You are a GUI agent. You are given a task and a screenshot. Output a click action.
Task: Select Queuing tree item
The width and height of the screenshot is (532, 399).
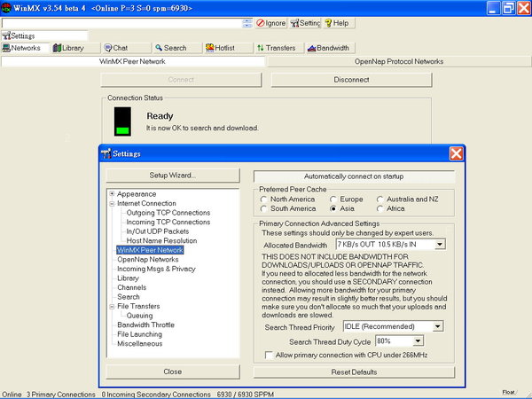(139, 316)
